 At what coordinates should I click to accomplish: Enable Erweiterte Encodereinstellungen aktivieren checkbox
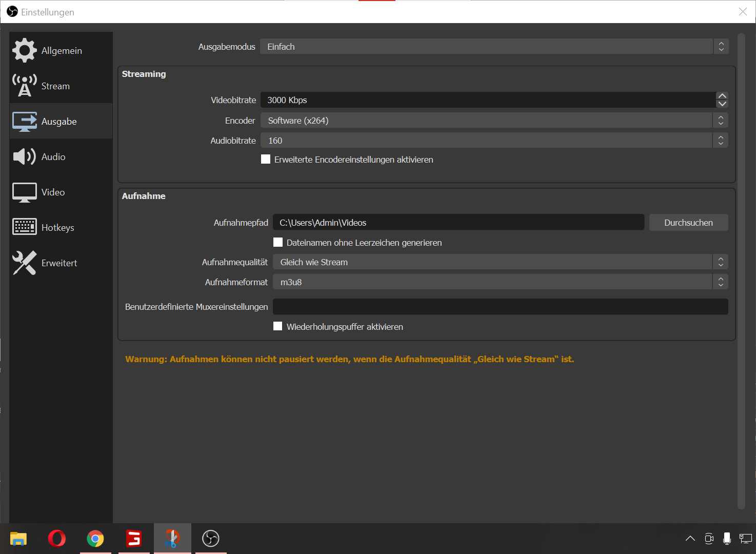click(x=266, y=160)
